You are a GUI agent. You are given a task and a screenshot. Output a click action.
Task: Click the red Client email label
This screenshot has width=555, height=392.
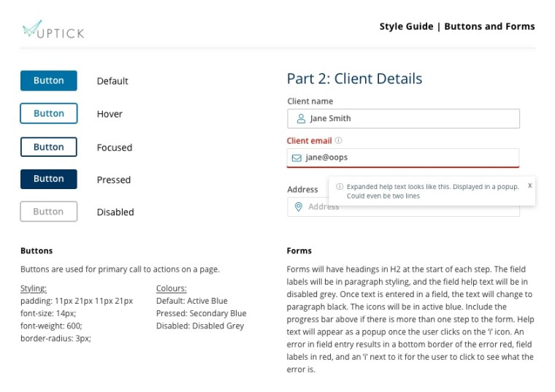[x=310, y=141]
